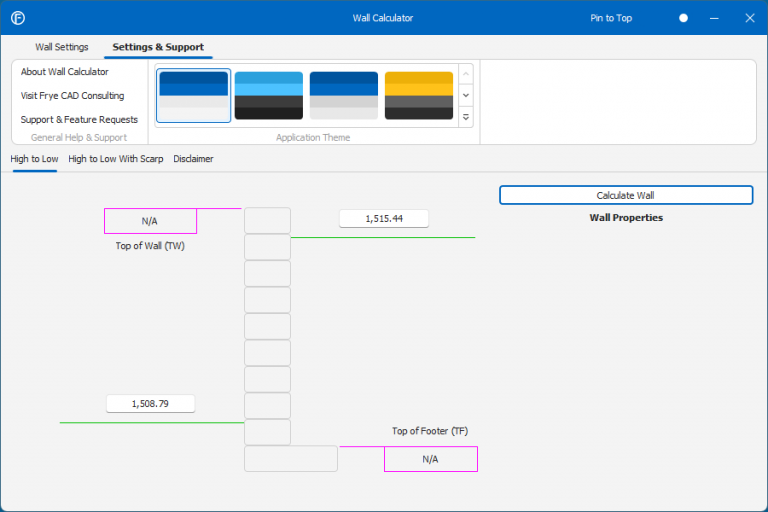This screenshot has width=768, height=512.
Task: Click the Frye CAD logo icon
Action: 17,18
